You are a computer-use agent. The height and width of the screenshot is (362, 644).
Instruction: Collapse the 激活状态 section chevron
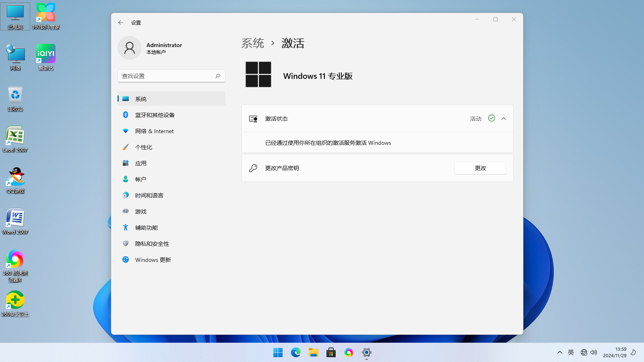[x=504, y=119]
